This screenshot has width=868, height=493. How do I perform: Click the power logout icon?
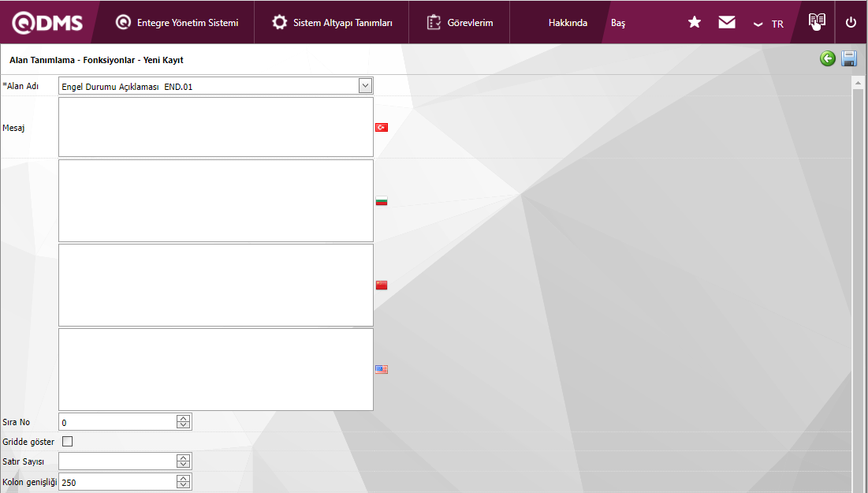[851, 22]
